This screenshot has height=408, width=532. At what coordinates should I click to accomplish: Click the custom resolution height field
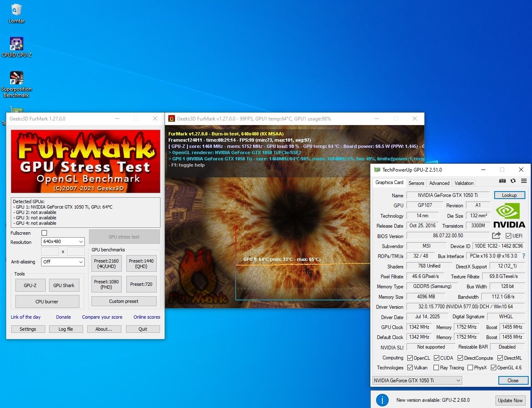[76, 251]
